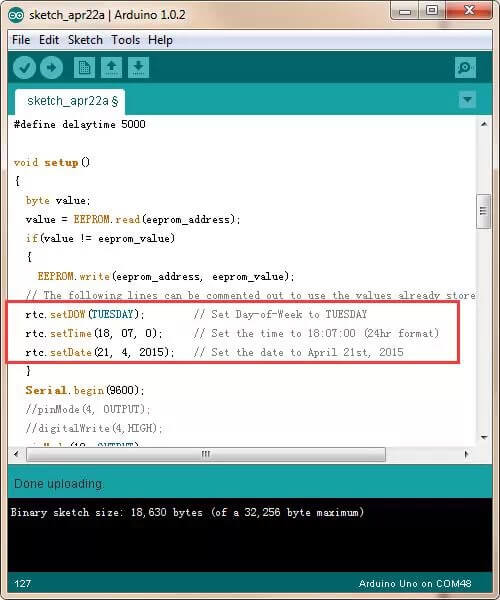This screenshot has height=600, width=500.
Task: Click the vertical scrollbar up arrow
Action: 484,124
